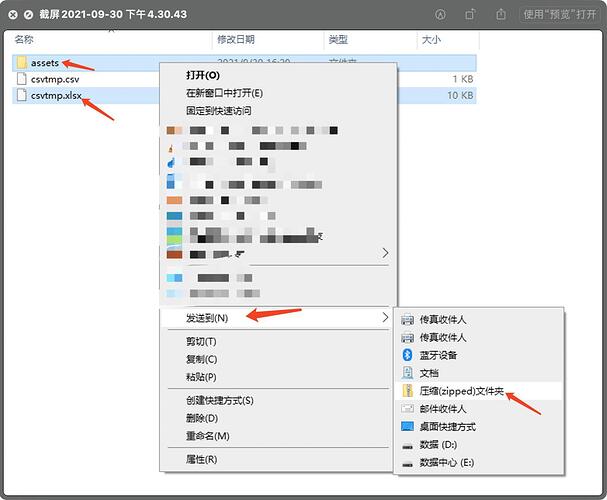The width and height of the screenshot is (607, 500).
Task: Click the 邮件收件人 label
Action: (443, 409)
